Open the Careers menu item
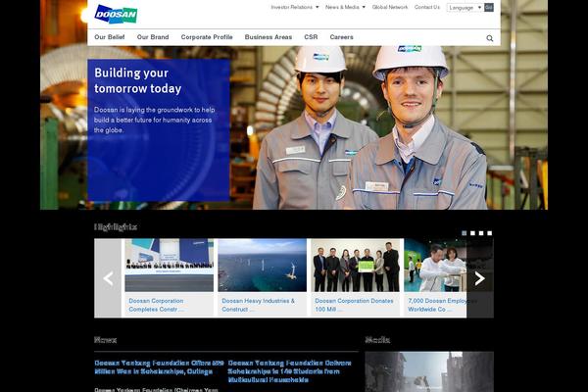588x392 pixels. (341, 37)
